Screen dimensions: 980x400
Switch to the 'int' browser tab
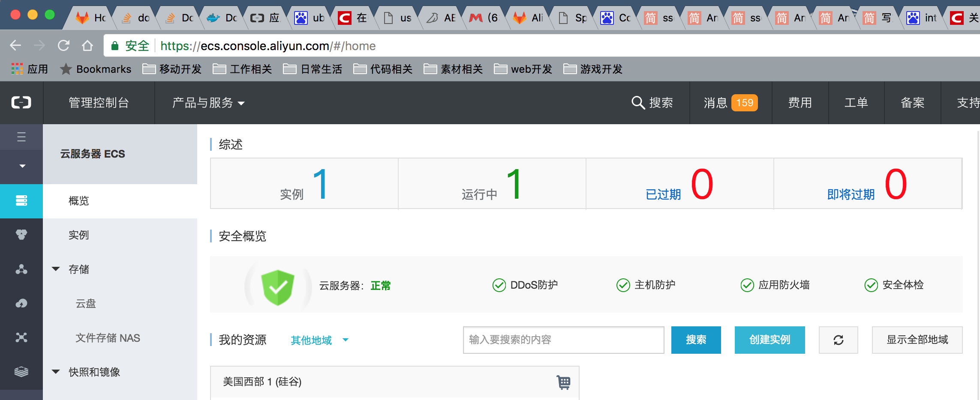(922, 18)
